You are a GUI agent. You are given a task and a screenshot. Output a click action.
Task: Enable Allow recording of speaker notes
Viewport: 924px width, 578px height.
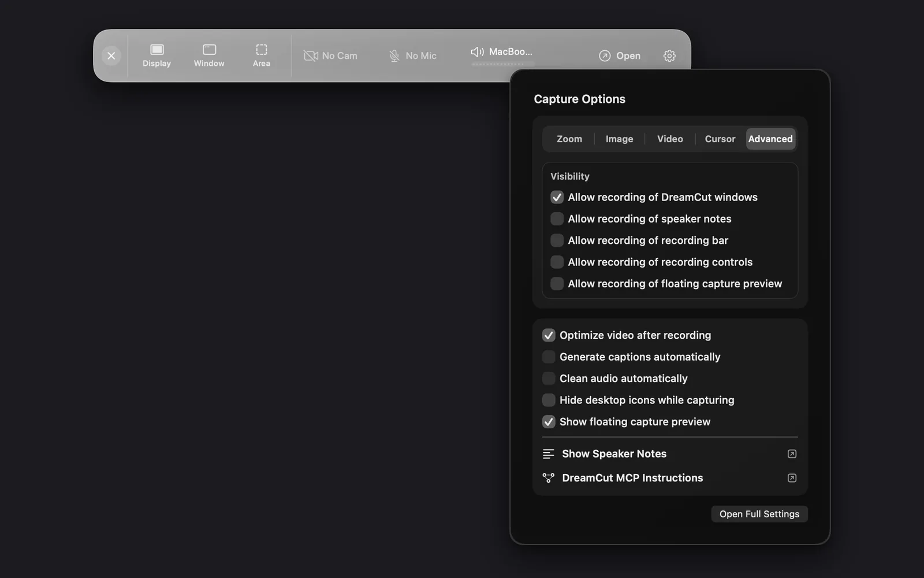click(557, 219)
